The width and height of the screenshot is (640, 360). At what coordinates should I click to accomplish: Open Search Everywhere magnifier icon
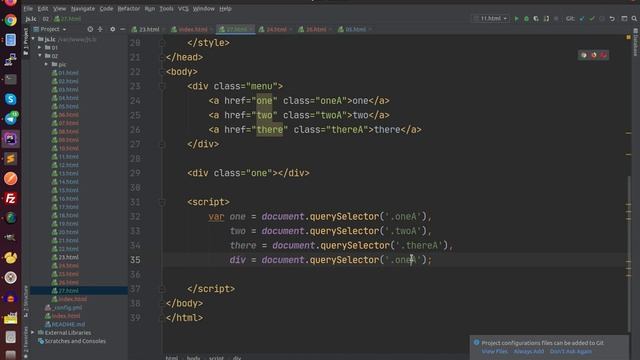[634, 19]
